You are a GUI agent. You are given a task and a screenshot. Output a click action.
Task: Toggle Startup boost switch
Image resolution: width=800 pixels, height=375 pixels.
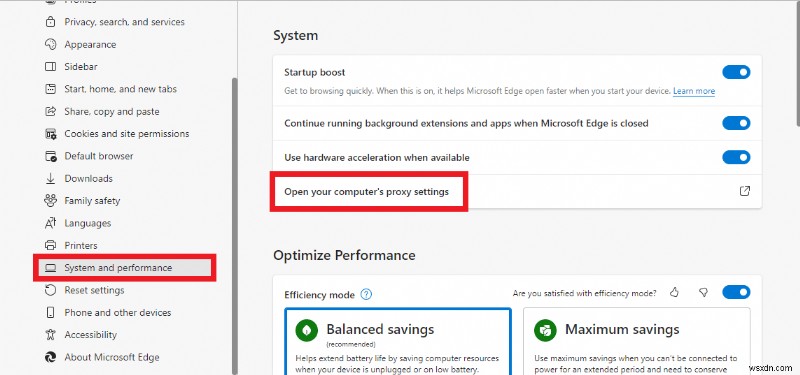(x=736, y=72)
